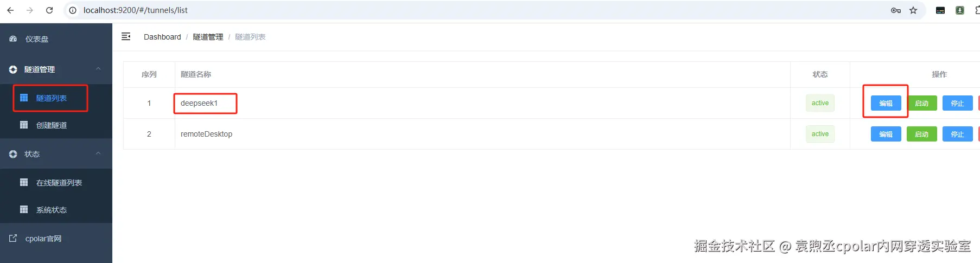Open 创建隧道 menu item
Viewport: 980px width, 263px height.
tap(51, 125)
